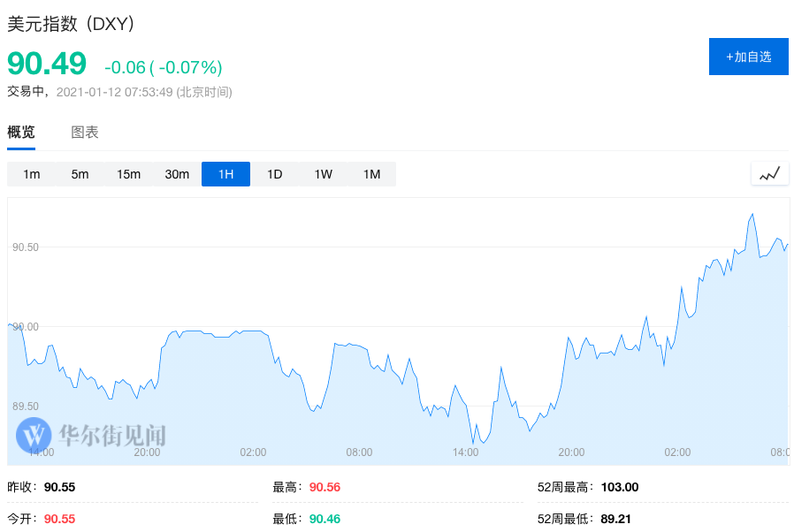Add DXY via +加自选 button

point(748,57)
